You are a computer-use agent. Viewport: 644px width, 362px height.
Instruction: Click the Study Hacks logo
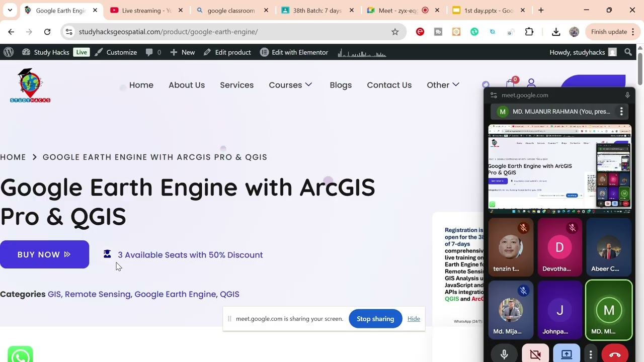[30, 85]
